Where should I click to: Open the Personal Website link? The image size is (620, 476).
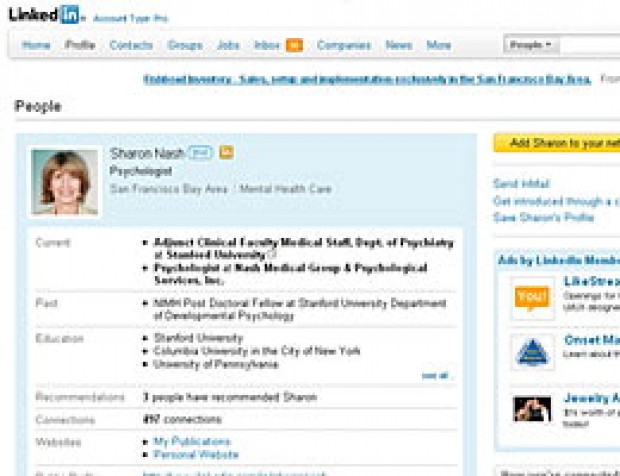[196, 455]
